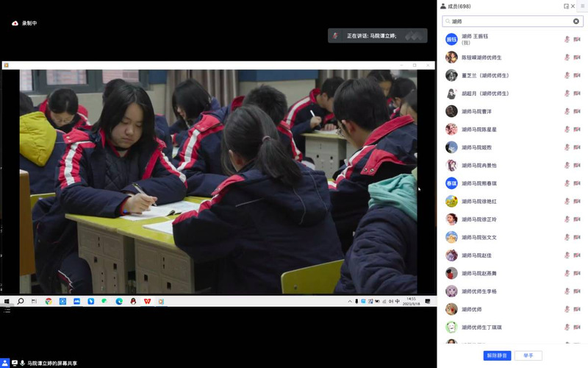Toggle muted microphone icon for 湖师 王振钰
Image resolution: width=588 pixels, height=368 pixels.
point(567,39)
